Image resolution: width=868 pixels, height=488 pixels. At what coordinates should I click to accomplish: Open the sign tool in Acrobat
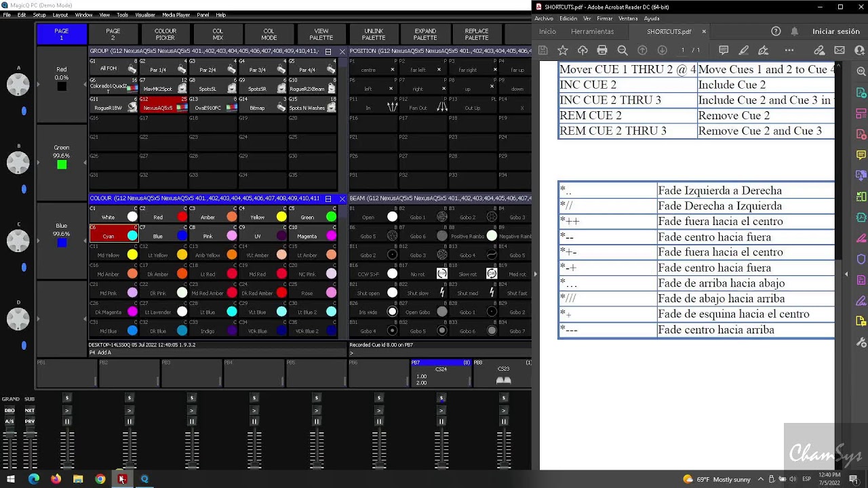tap(764, 50)
